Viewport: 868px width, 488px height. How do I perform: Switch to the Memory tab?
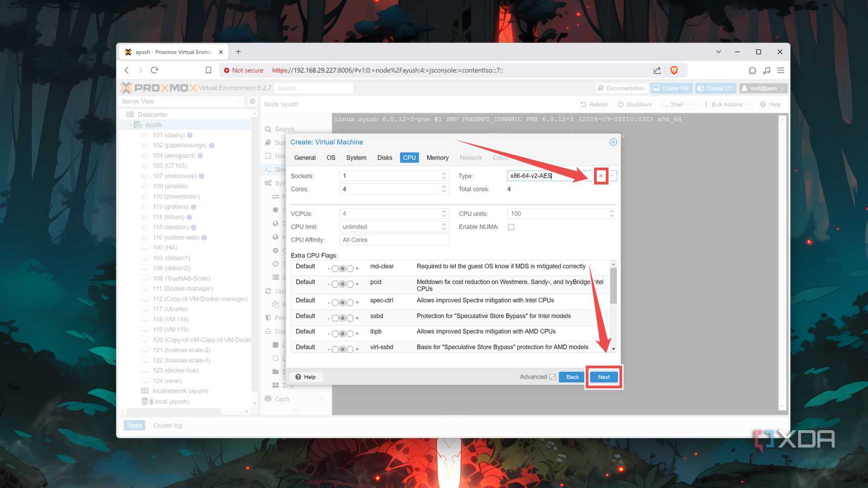point(437,158)
